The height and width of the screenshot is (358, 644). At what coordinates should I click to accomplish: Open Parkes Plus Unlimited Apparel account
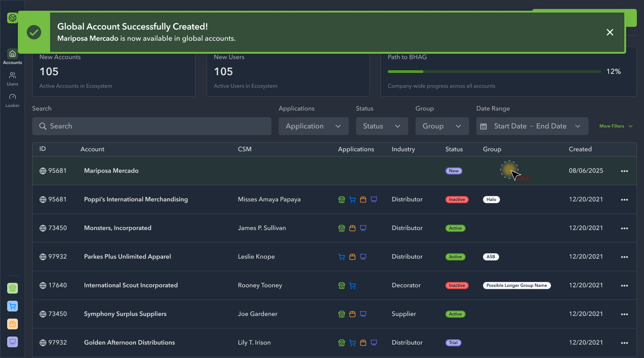(x=127, y=257)
